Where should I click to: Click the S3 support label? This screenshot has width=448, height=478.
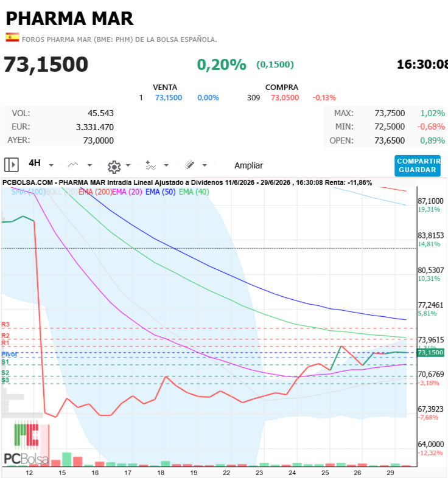coord(5,380)
